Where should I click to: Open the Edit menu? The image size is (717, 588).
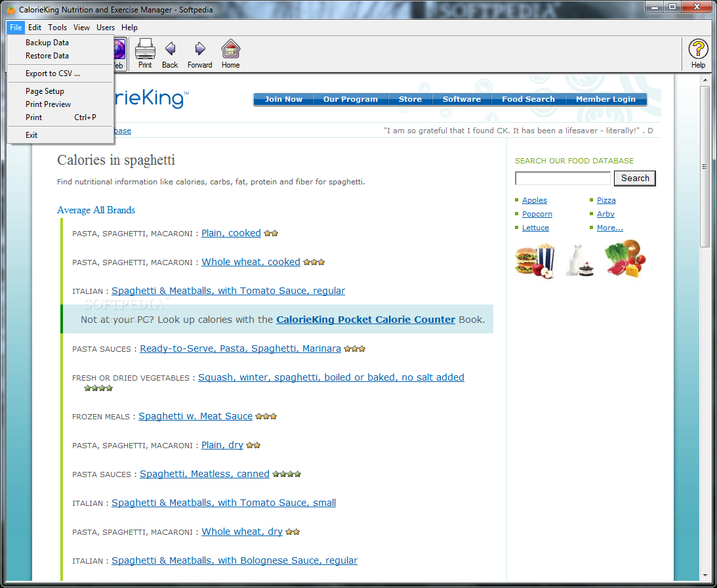35,28
